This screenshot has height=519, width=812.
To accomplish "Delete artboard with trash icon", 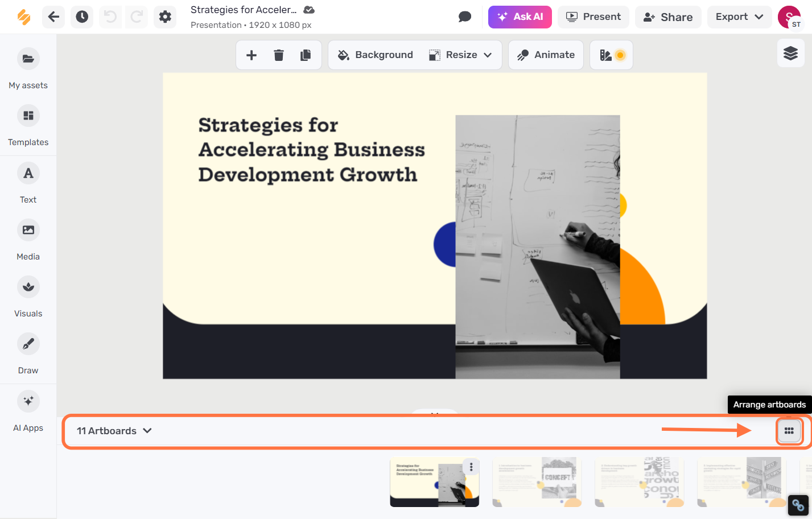I will pyautogui.click(x=279, y=55).
